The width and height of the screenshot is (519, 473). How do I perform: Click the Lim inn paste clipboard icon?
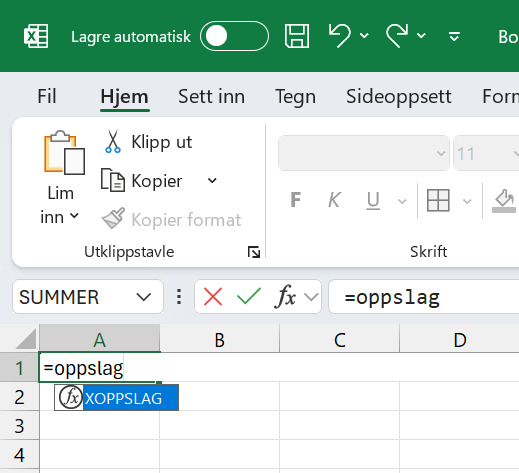coord(64,152)
